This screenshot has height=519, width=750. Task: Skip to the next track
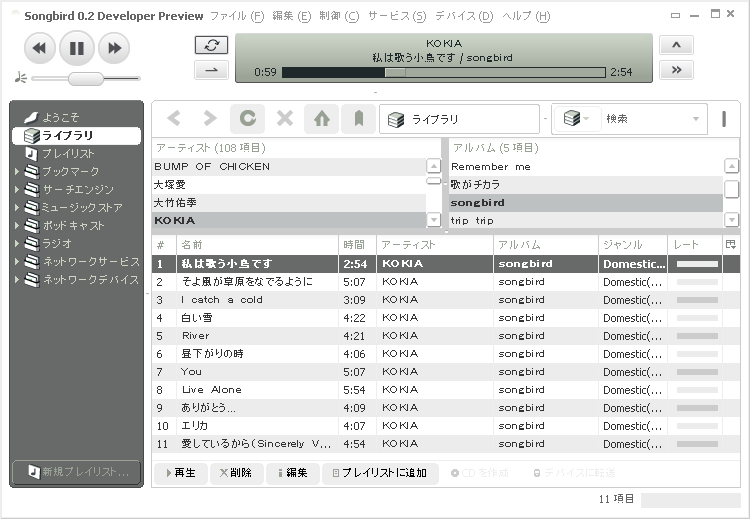[114, 48]
